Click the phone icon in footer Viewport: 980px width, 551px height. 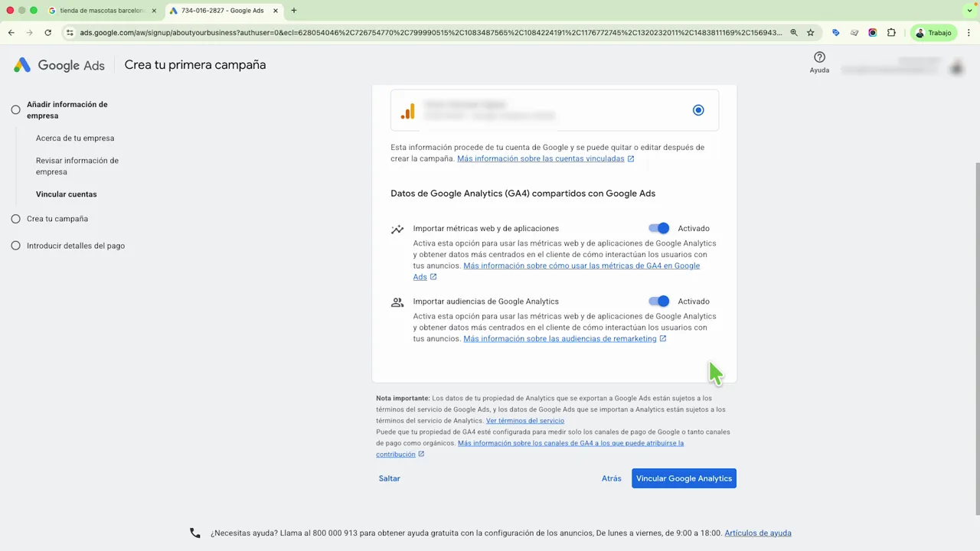tap(195, 533)
